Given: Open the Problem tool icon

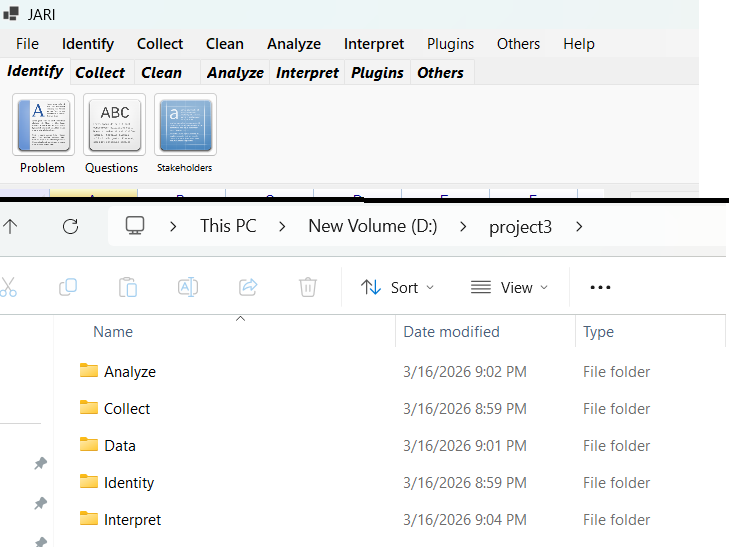Looking at the screenshot, I should point(43,125).
